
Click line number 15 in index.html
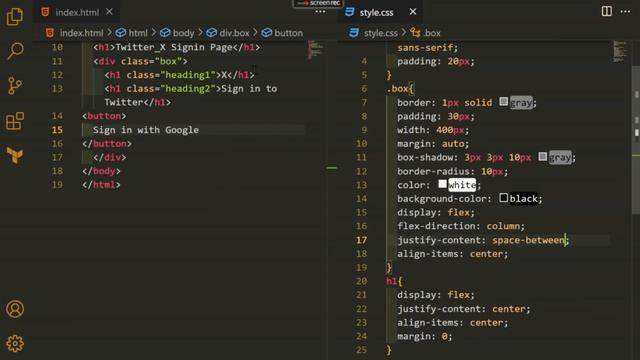[x=57, y=130]
